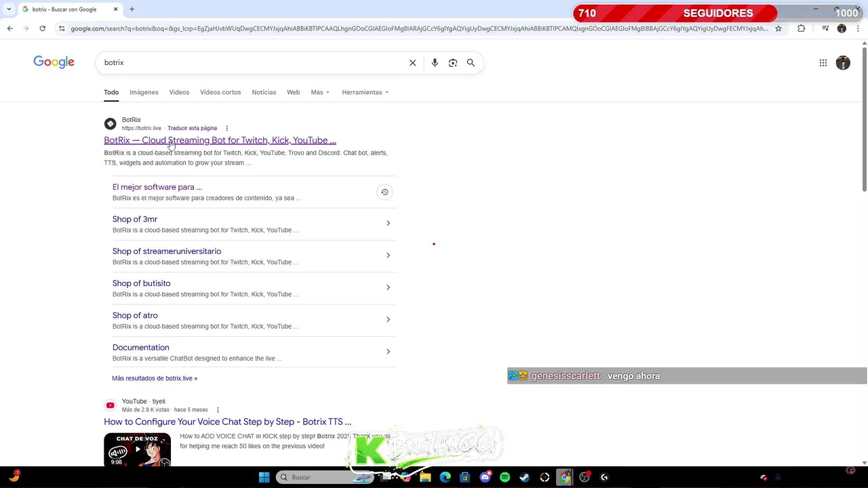
Task: Open Shop of atro sitelink
Action: (x=135, y=315)
